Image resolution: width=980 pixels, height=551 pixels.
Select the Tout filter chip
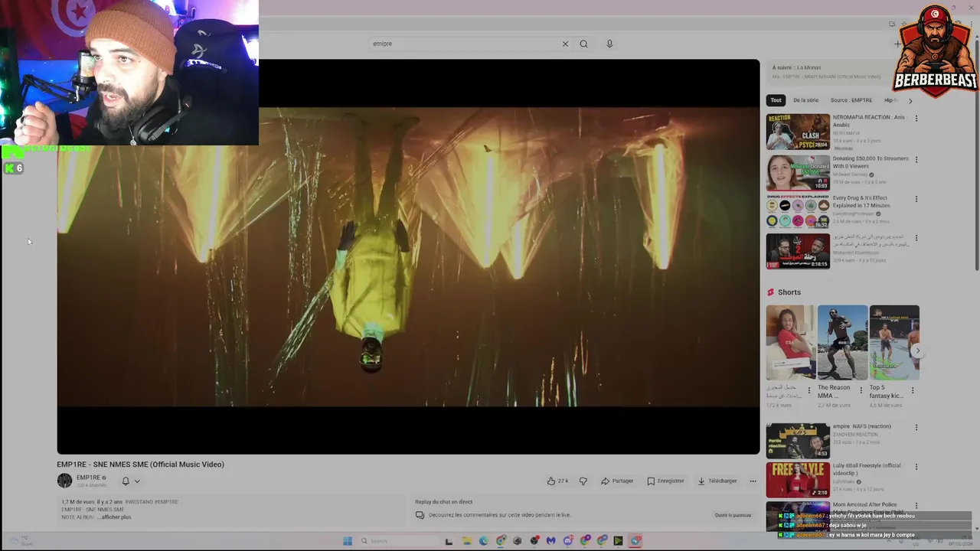pyautogui.click(x=776, y=100)
